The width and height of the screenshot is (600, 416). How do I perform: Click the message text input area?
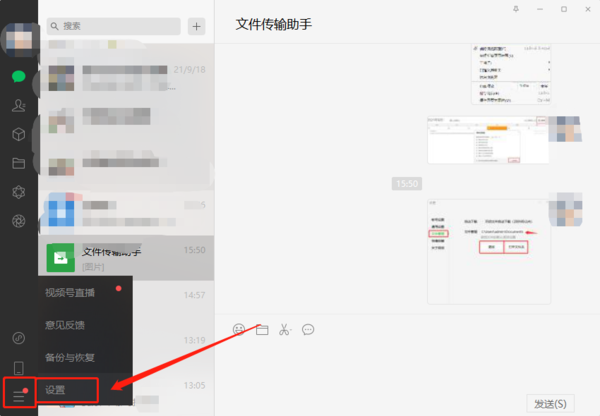click(x=407, y=365)
